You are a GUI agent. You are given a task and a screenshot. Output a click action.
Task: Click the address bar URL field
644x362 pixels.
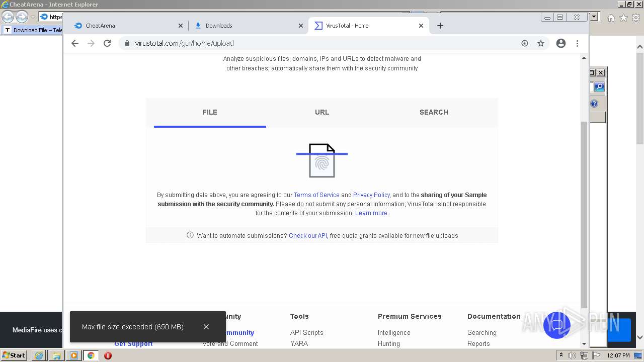(x=322, y=43)
